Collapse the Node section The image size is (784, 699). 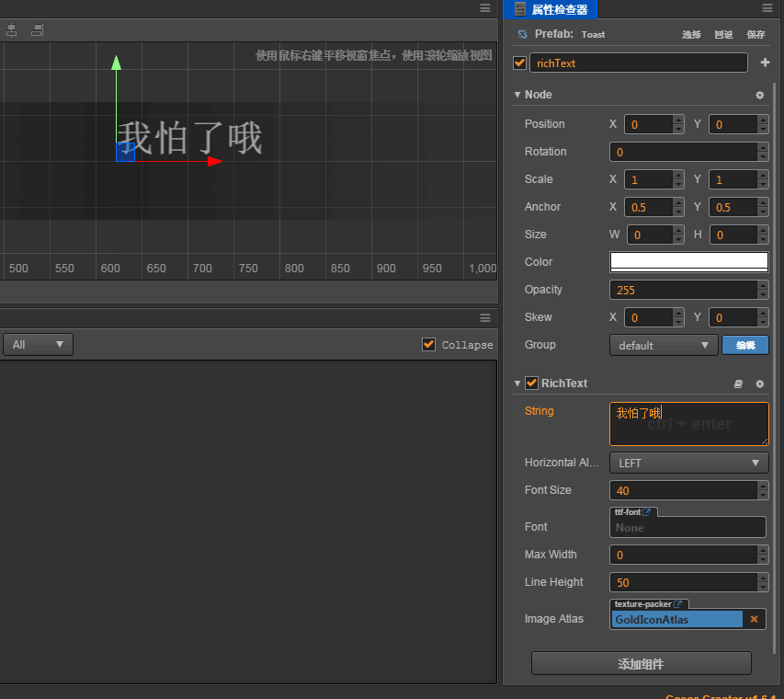pyautogui.click(x=517, y=95)
